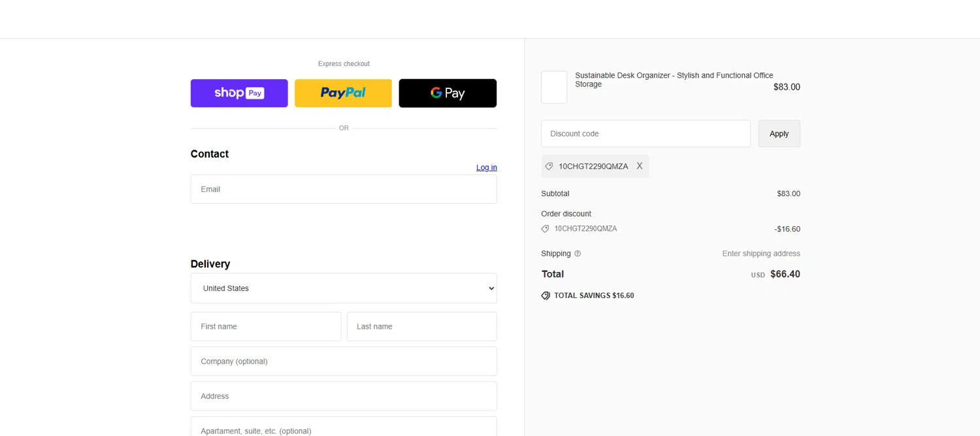Click the Total Savings tags icon

click(546, 295)
